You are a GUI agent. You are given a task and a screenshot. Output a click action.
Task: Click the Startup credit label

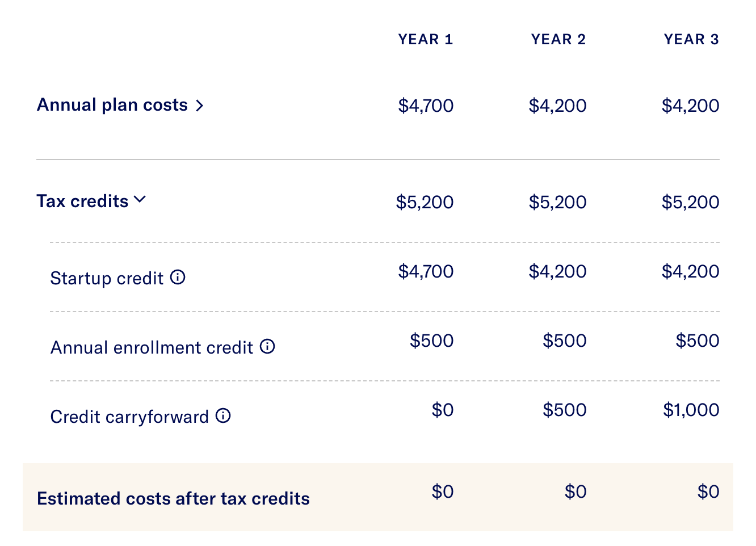pyautogui.click(x=107, y=278)
